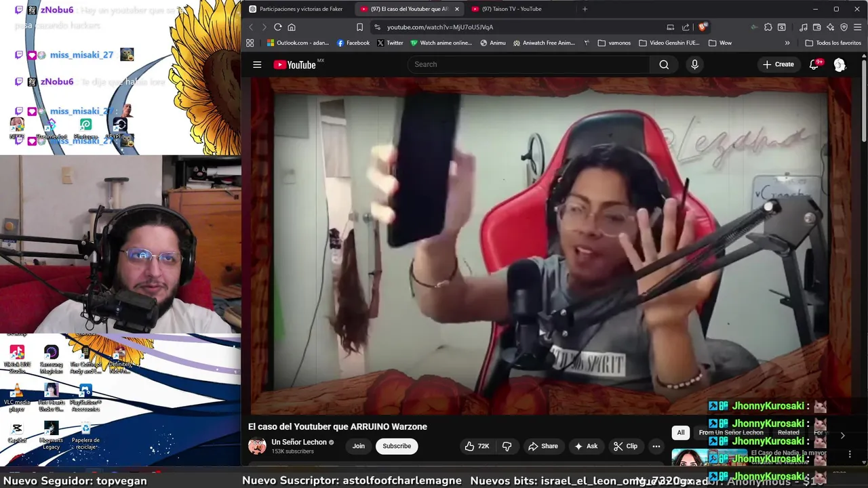
Task: Click the youtube.com address bar URL
Action: click(440, 27)
